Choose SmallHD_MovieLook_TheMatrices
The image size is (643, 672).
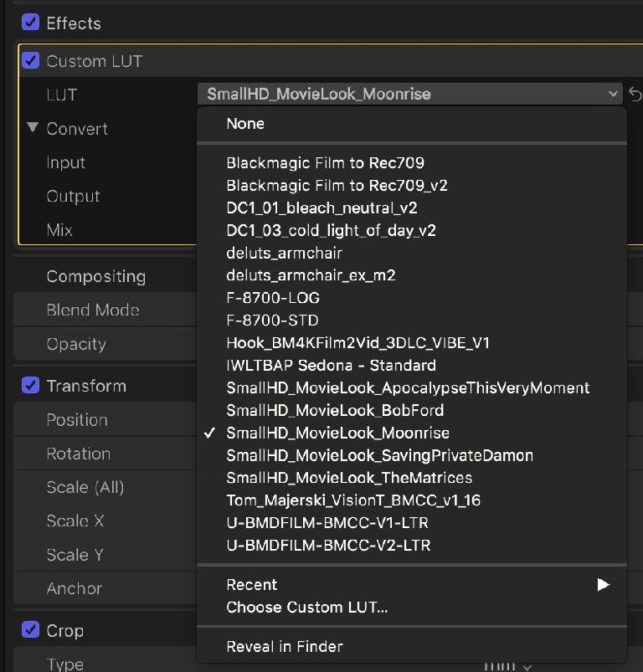pyautogui.click(x=349, y=478)
